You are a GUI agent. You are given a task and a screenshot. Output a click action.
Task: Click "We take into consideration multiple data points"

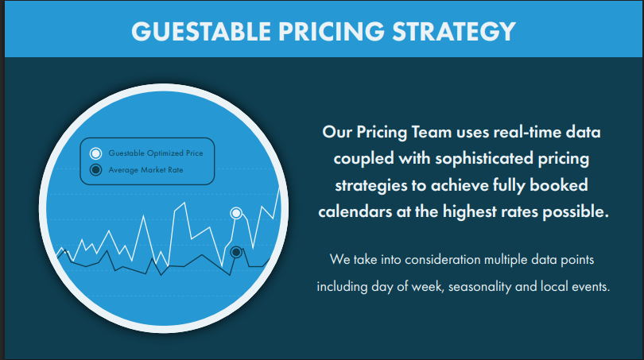(x=462, y=259)
